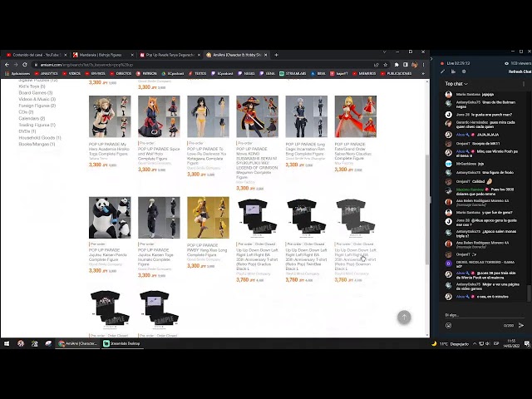Open the chat emoji picker

(x=449, y=325)
